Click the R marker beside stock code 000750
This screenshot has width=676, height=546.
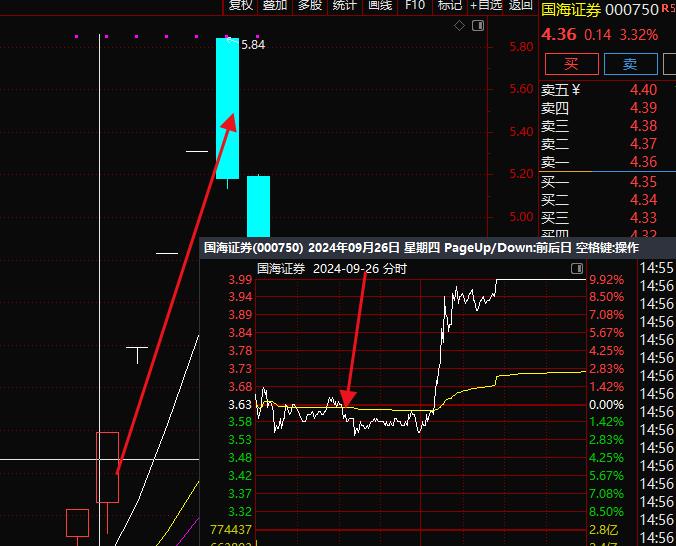click(x=664, y=8)
